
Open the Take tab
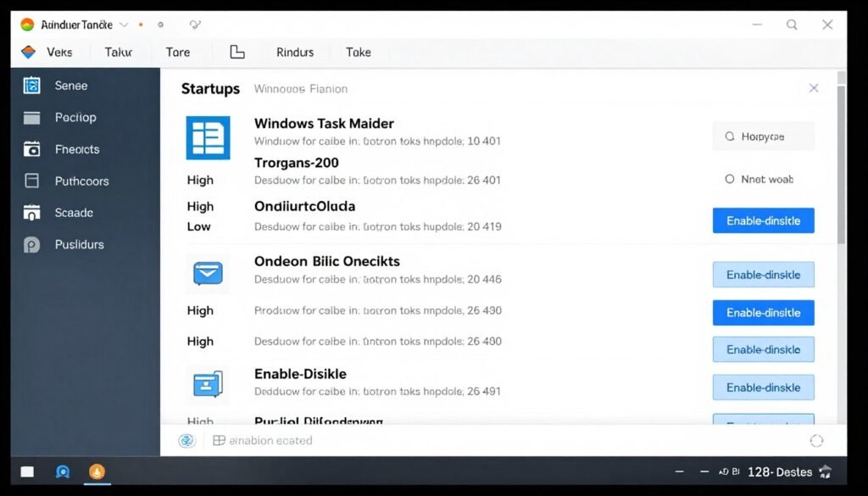tap(358, 52)
